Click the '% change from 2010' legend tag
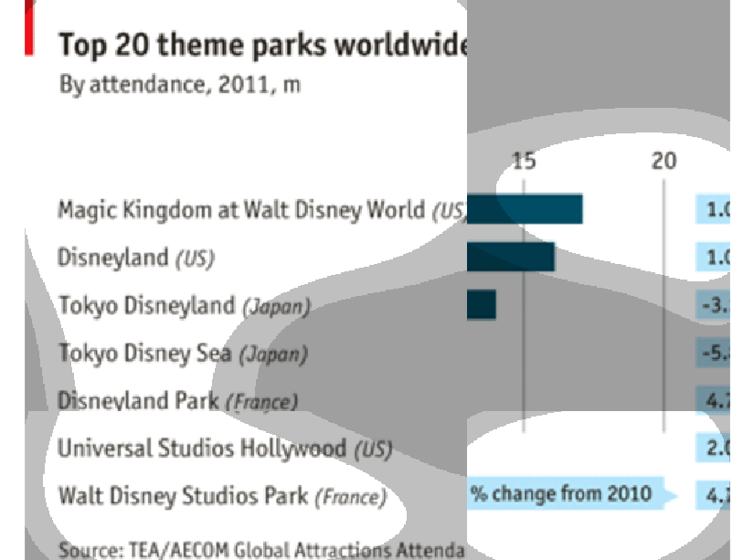 coord(572,493)
